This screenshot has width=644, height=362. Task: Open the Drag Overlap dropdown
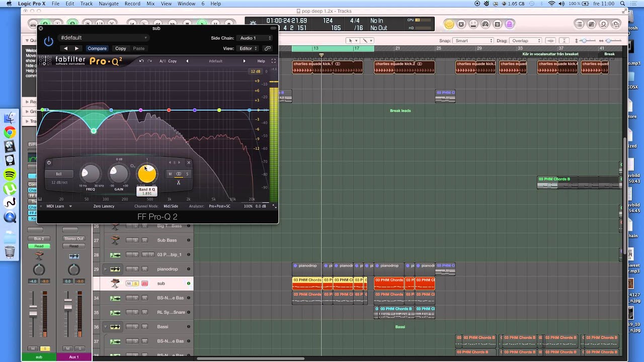coord(526,41)
